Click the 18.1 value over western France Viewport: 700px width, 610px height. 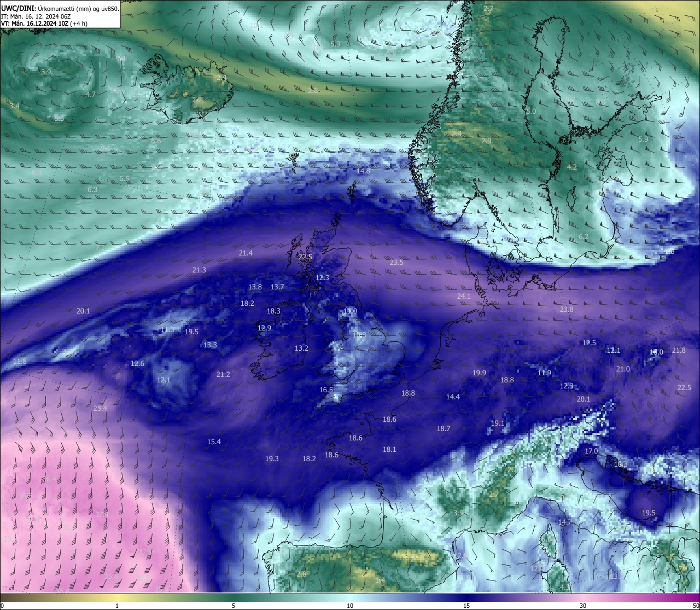click(389, 449)
